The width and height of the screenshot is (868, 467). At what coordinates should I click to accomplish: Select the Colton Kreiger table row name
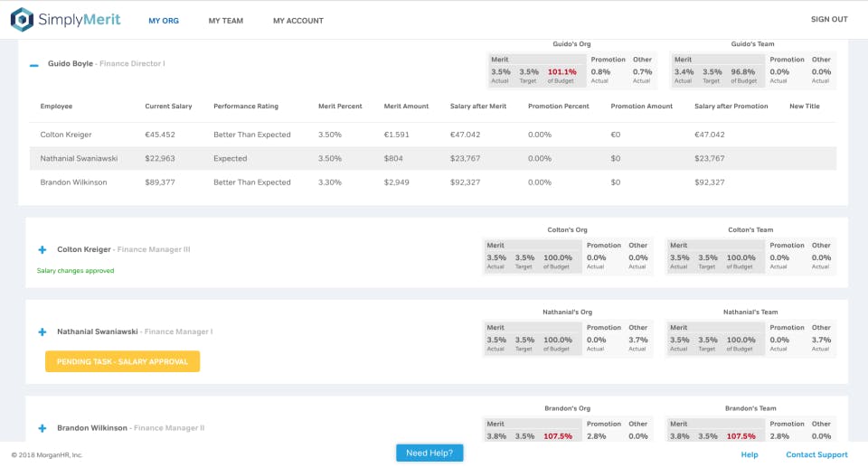[x=66, y=135]
